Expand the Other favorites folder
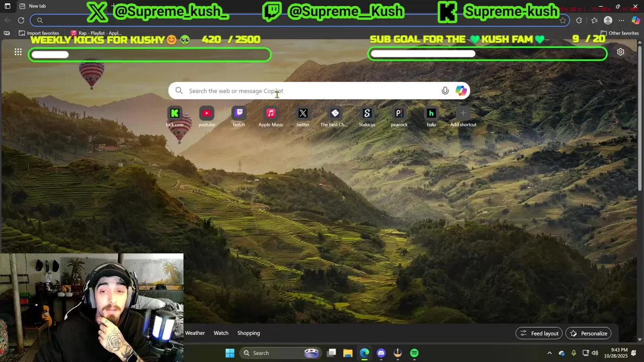This screenshot has width=644, height=362. (x=619, y=33)
